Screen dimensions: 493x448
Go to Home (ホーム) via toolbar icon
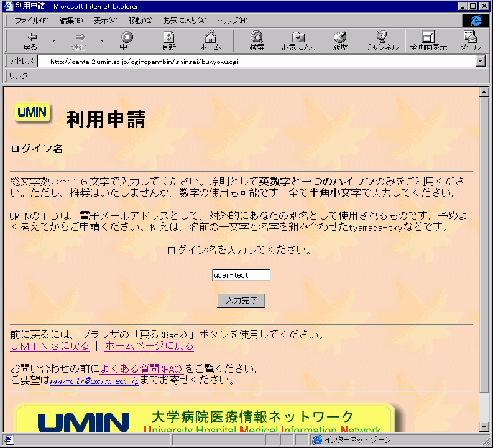[x=211, y=41]
